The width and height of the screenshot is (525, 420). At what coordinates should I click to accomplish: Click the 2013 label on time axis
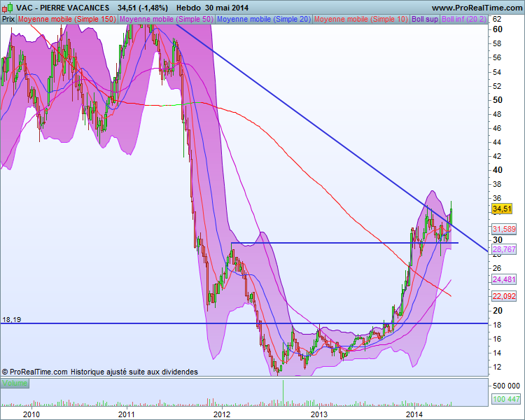[319, 414]
